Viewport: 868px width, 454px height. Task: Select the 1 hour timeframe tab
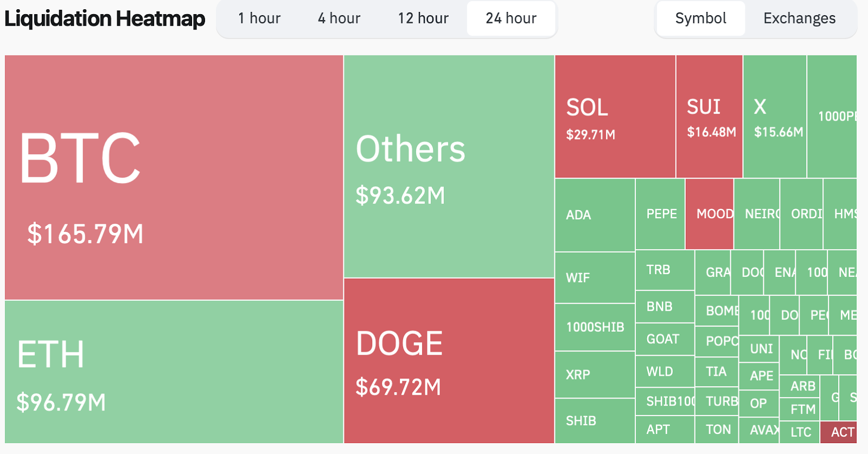coord(259,18)
